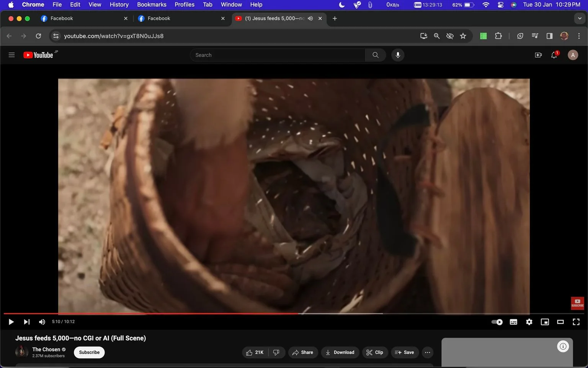Viewport: 588px width, 368px height.
Task: Open the History menu
Action: (119, 5)
